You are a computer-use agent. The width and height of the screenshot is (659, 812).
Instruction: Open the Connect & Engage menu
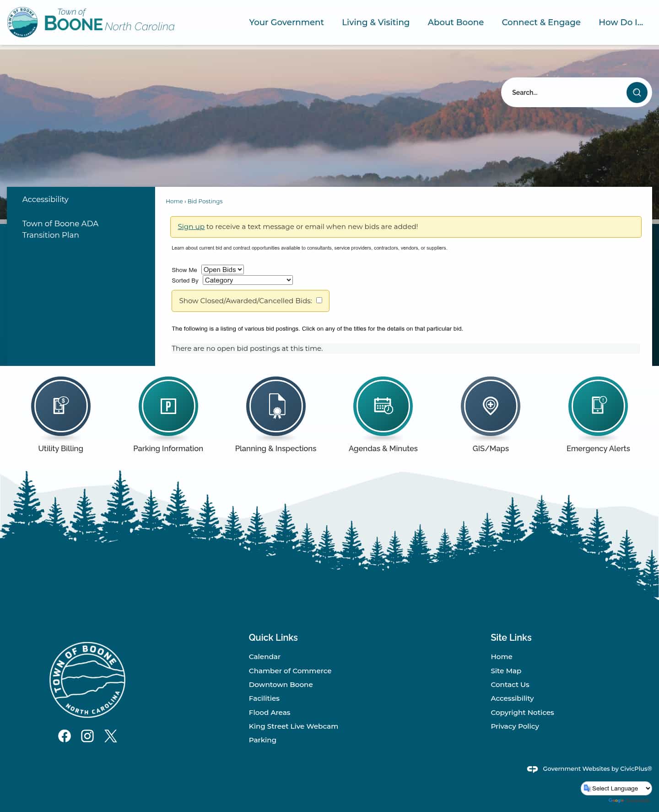click(x=541, y=22)
